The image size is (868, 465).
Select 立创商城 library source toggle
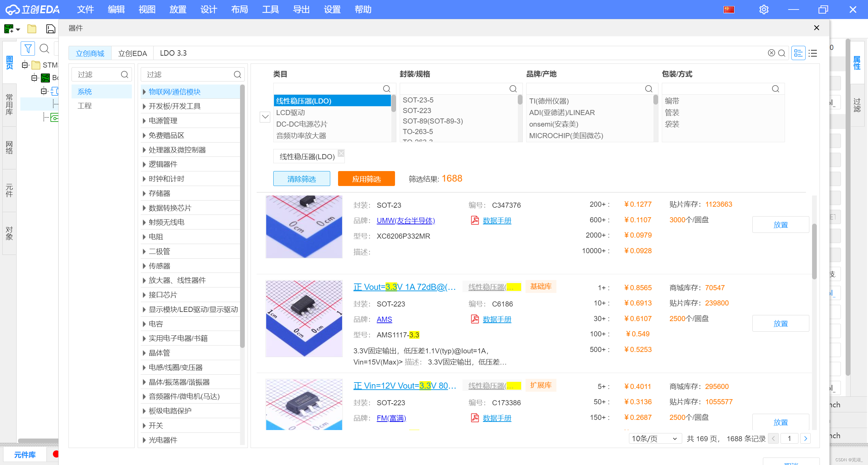pos(90,53)
